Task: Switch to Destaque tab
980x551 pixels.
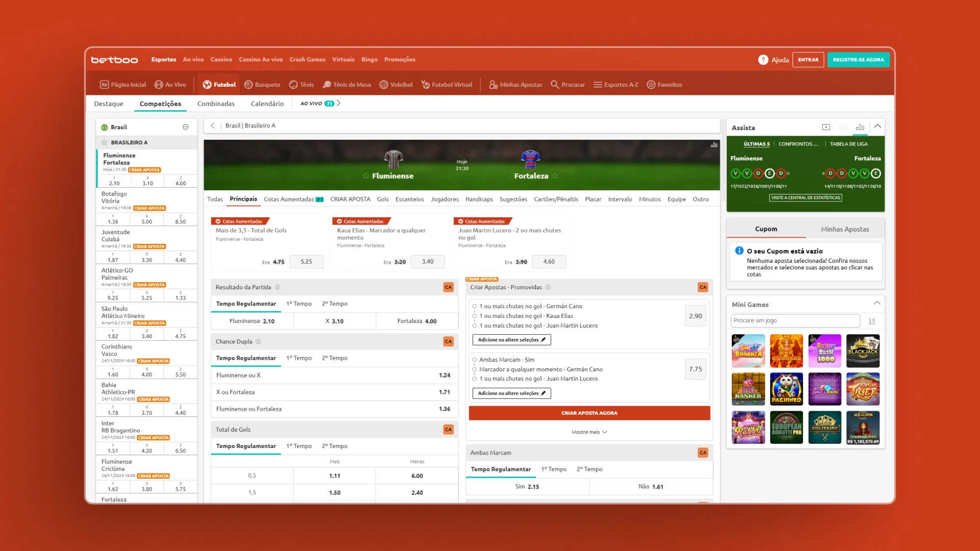Action: [109, 104]
